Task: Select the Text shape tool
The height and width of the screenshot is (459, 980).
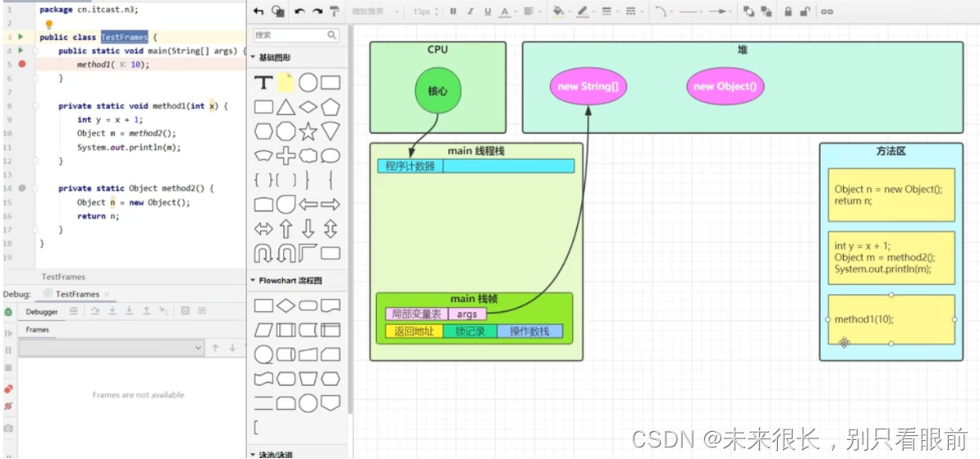Action: pyautogui.click(x=263, y=83)
